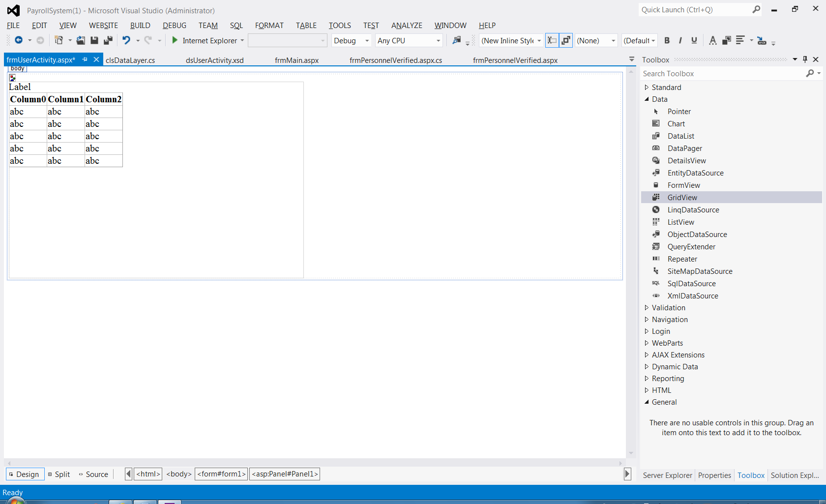Toggle Underline formatting
The height and width of the screenshot is (504, 826).
[x=694, y=40]
